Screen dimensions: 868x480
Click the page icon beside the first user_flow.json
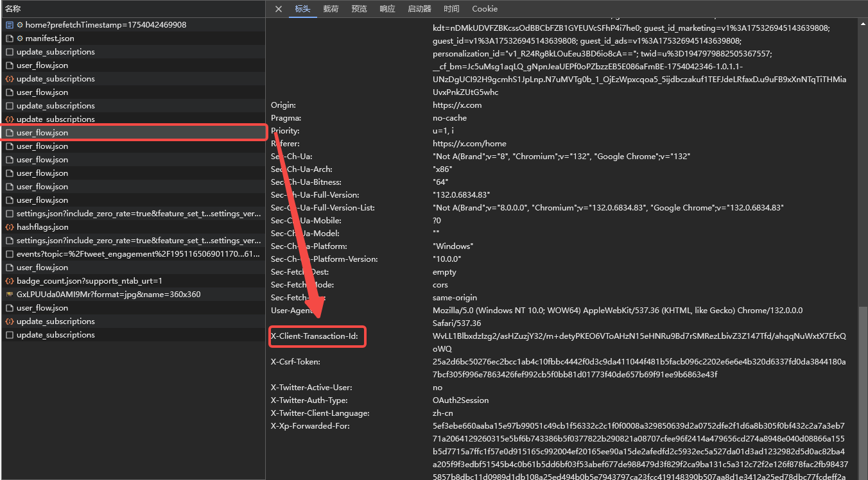click(10, 65)
